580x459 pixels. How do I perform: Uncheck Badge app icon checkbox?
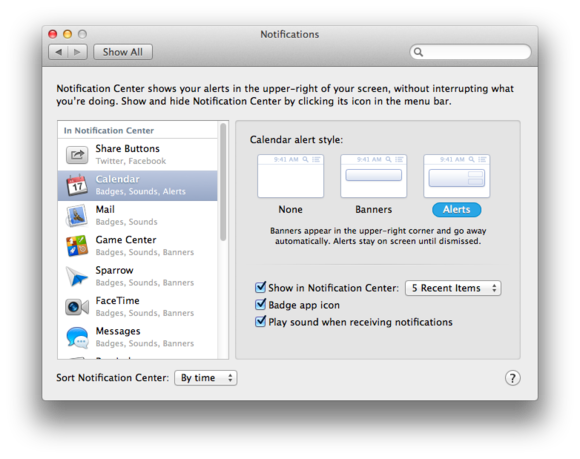coord(260,304)
